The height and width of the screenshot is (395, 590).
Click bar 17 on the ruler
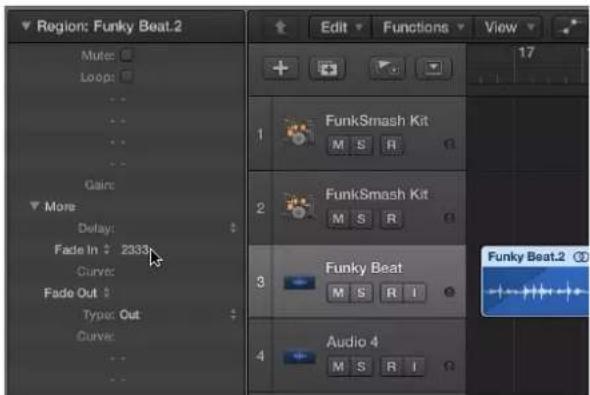pos(526,53)
